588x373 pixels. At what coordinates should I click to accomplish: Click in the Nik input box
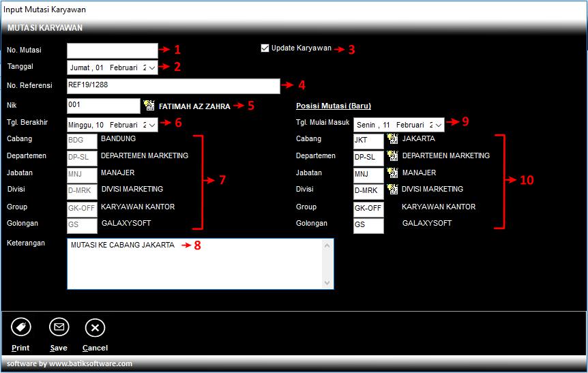click(x=103, y=106)
